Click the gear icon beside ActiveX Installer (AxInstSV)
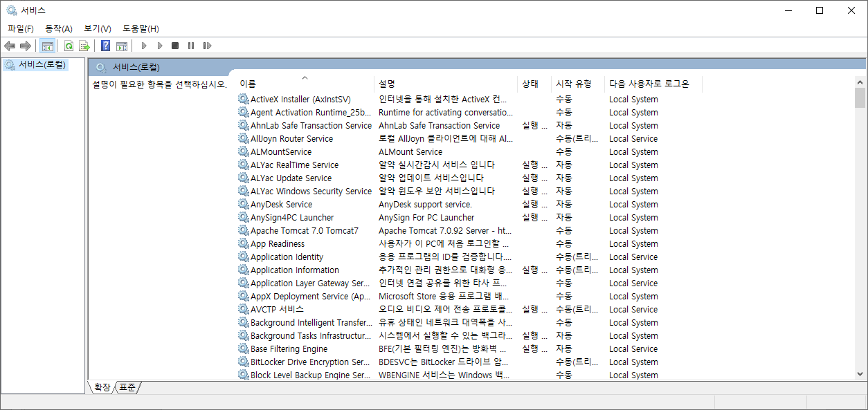 click(x=243, y=99)
